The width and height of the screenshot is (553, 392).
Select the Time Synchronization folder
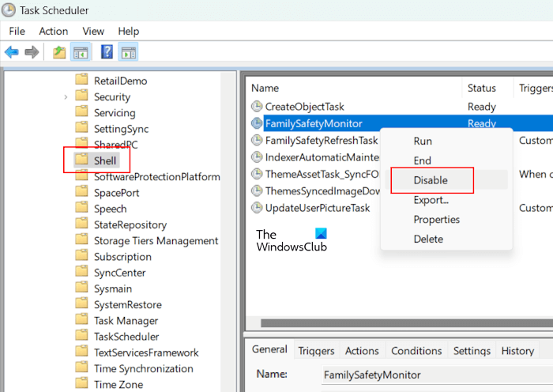click(144, 369)
